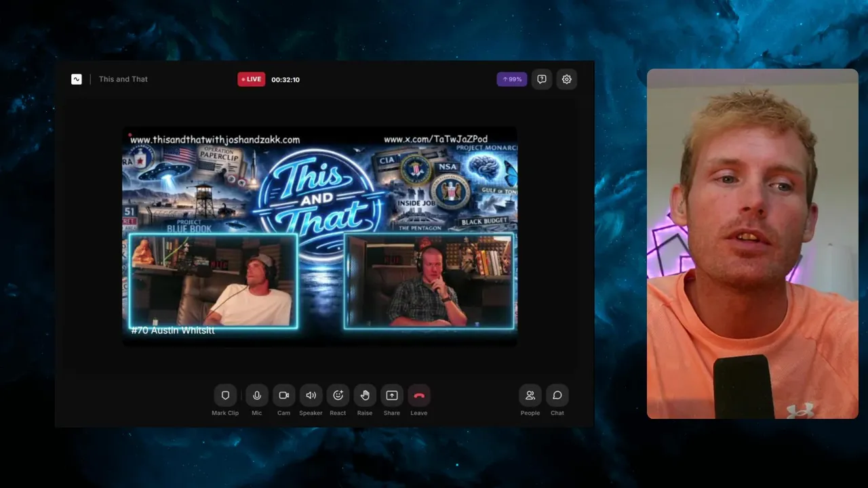Open the settings gear icon
868x488 pixels.
tap(567, 79)
